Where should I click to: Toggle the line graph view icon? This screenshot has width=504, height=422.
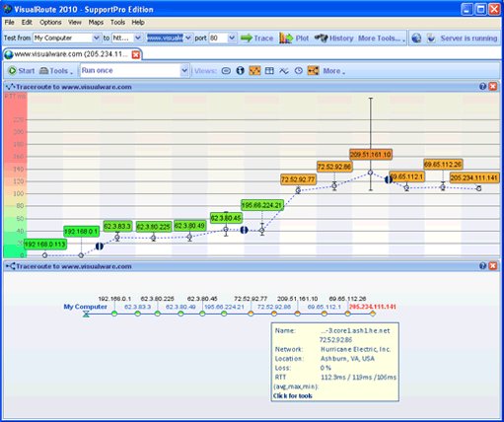click(284, 71)
